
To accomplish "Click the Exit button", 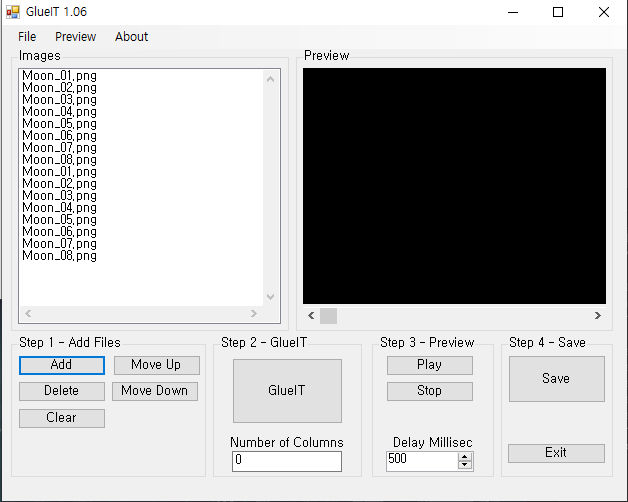I will (556, 453).
